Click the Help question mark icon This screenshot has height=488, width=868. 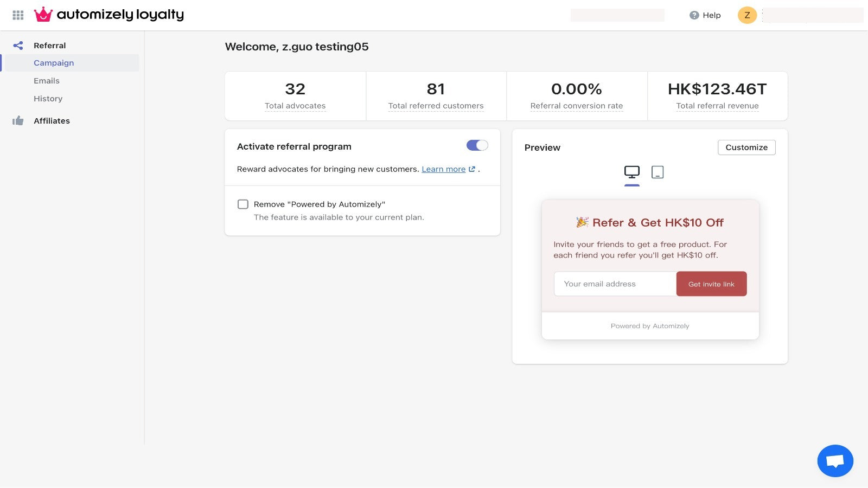click(694, 15)
